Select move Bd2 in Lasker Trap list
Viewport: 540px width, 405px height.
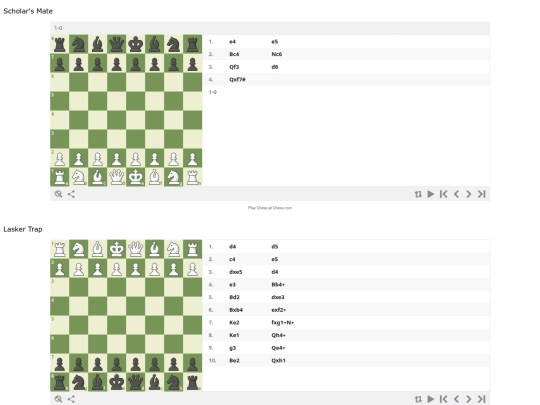click(x=235, y=297)
